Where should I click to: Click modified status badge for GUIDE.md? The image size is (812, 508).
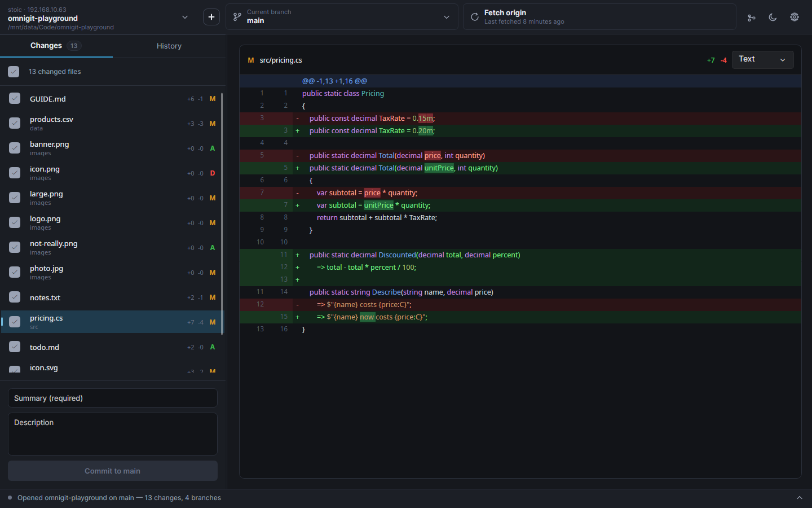(213, 99)
